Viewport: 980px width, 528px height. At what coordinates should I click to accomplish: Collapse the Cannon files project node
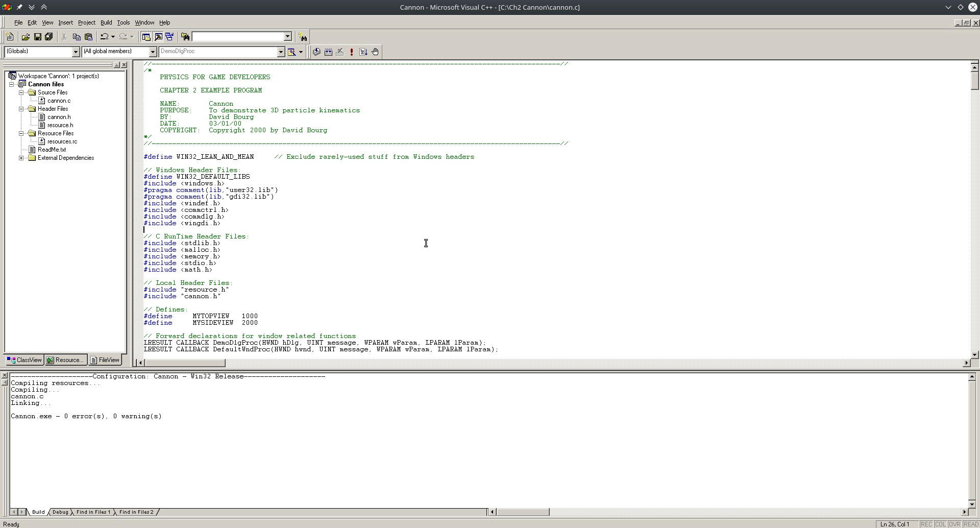point(12,84)
